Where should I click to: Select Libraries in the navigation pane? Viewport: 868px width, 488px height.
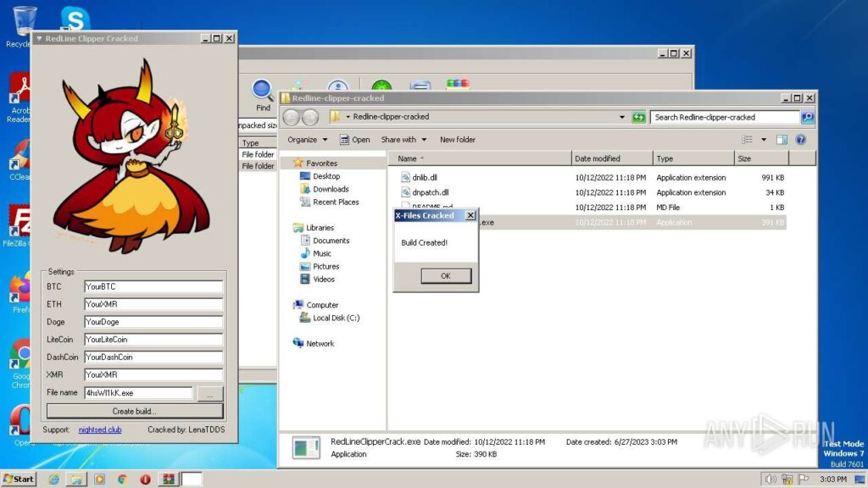[x=314, y=227]
